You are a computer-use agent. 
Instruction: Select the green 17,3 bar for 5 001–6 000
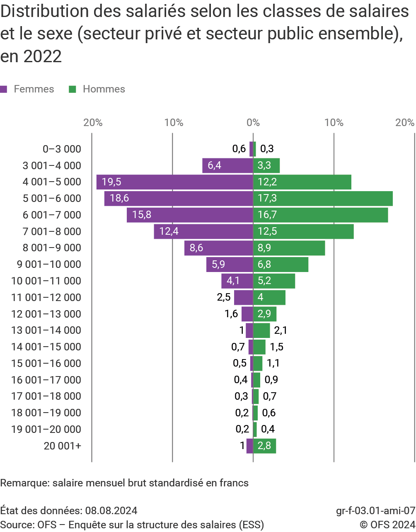[x=323, y=199]
